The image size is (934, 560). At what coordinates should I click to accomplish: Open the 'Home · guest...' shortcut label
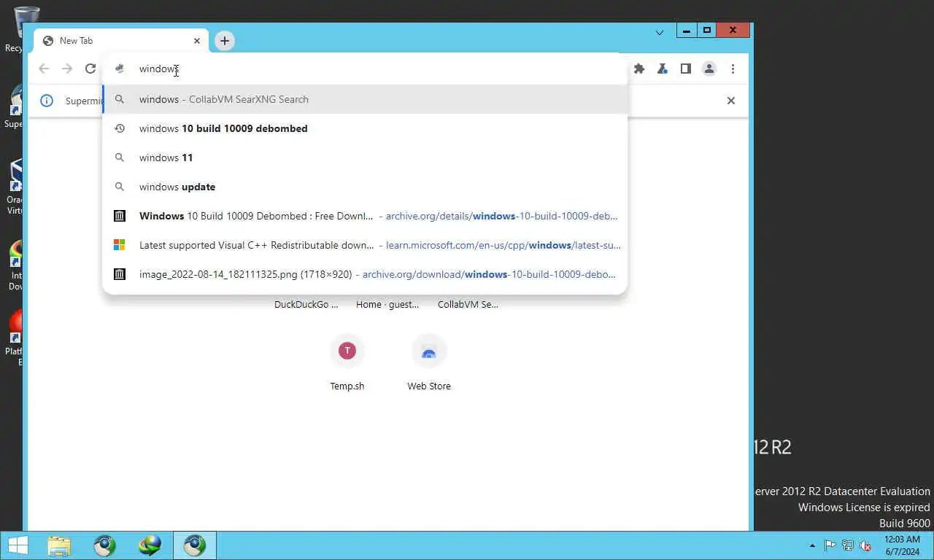coord(387,305)
